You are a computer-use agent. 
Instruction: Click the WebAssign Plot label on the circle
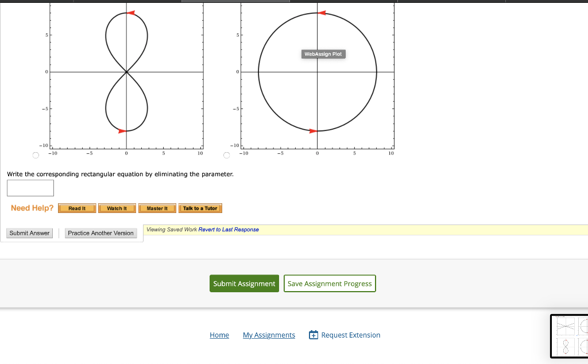(323, 53)
